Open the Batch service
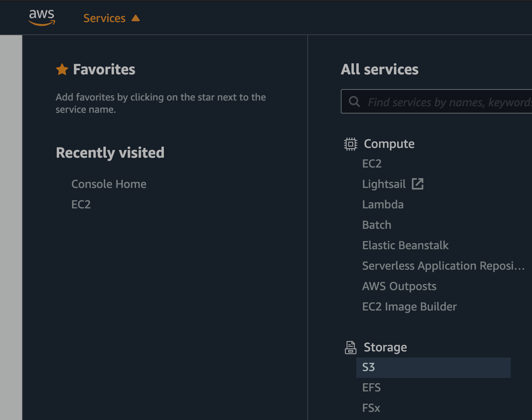Screen dimensions: 532x420 (x=377, y=225)
